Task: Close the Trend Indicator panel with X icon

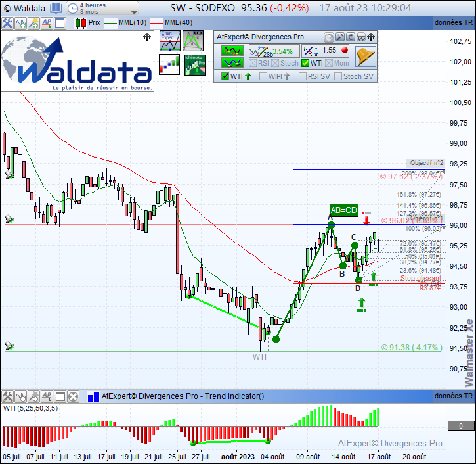Action: pyautogui.click(x=73, y=396)
